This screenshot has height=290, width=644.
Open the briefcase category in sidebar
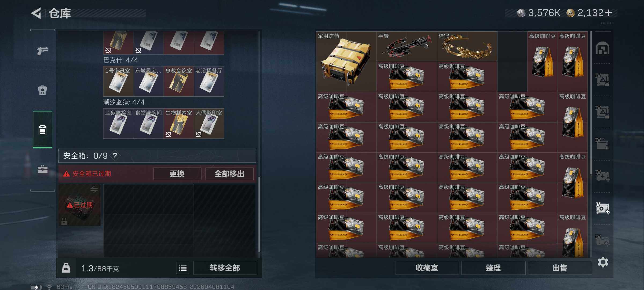click(42, 169)
